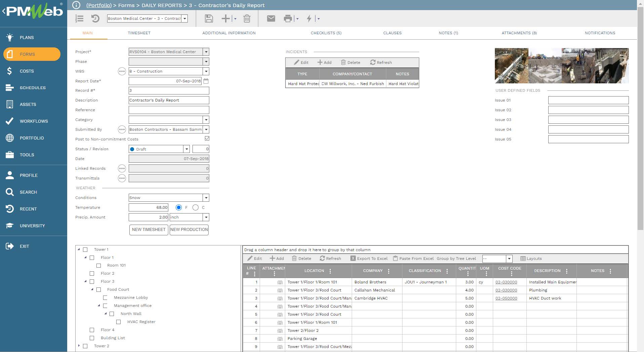Open the precipitation unit dropdown
This screenshot has height=352, width=644.
tap(206, 217)
